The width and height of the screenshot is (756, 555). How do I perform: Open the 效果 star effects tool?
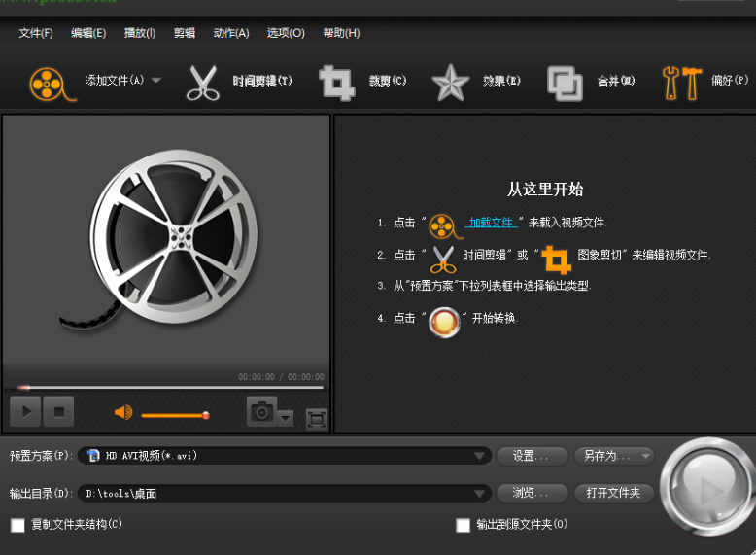pyautogui.click(x=450, y=83)
